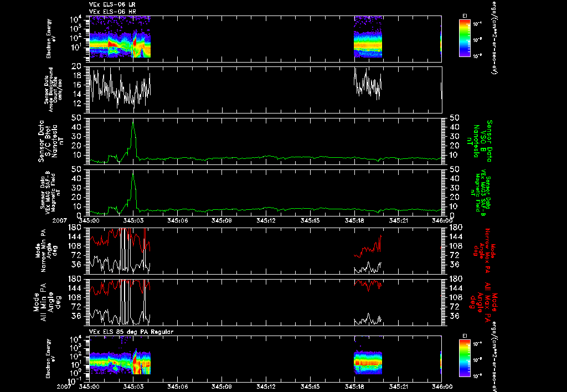
Task: Click the '345:03' tick label on the middle time axis
Action: (133, 220)
